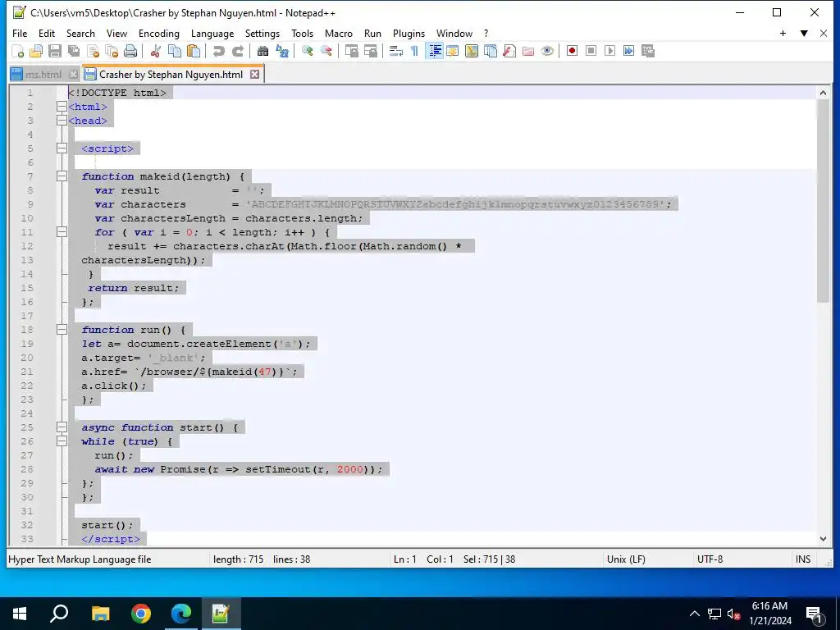
Task: Show the Document Map panel icon
Action: point(472,51)
